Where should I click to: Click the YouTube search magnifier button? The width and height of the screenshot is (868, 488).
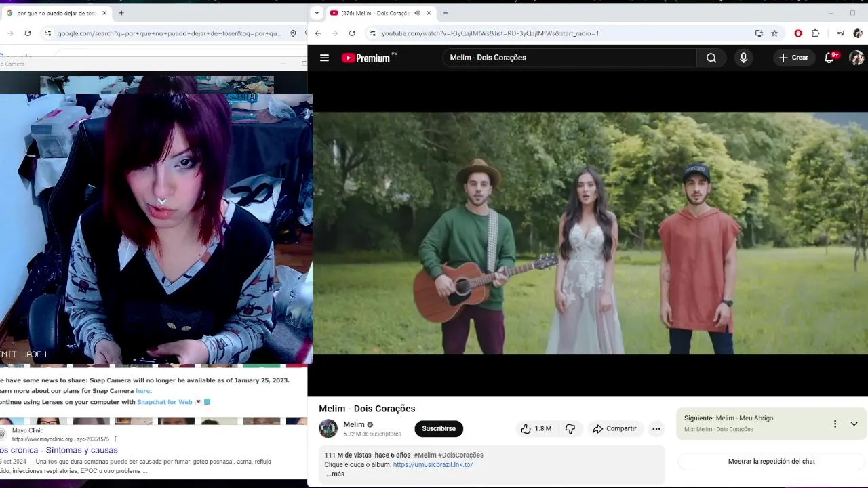point(711,58)
